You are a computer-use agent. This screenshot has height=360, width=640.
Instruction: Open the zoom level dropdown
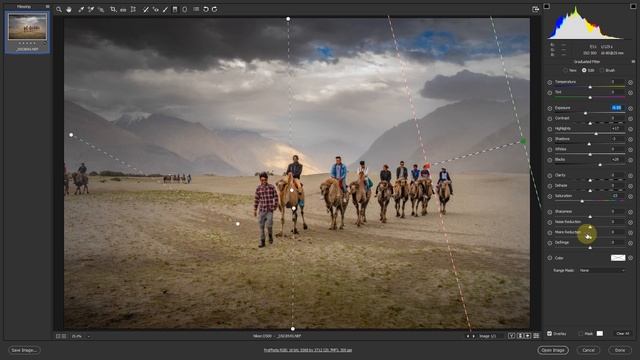[89, 336]
